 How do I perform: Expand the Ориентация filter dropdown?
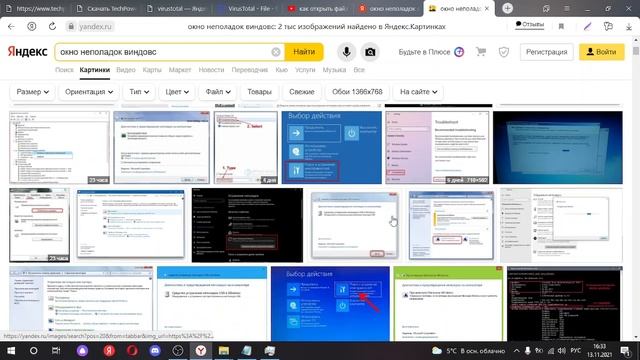[89, 92]
